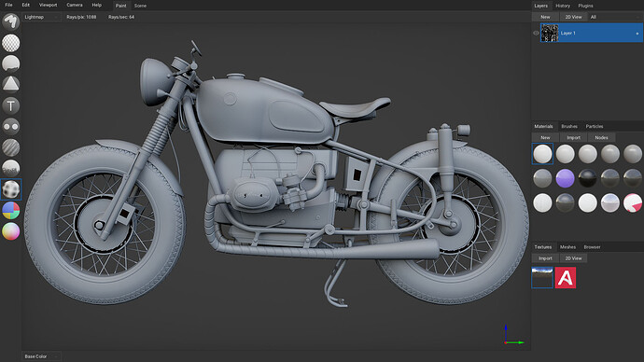Open 2D View in Layers panel
The width and height of the screenshot is (644, 362).
(573, 17)
